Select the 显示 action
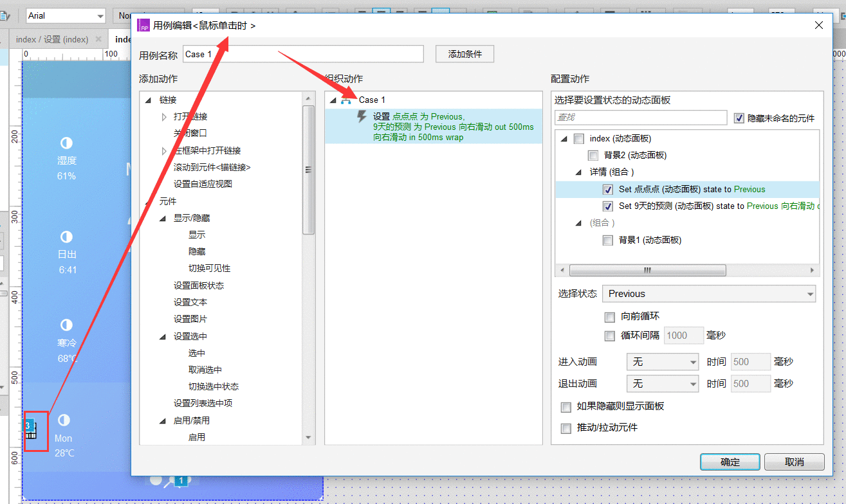Viewport: 846px width, 504px height. 197,235
